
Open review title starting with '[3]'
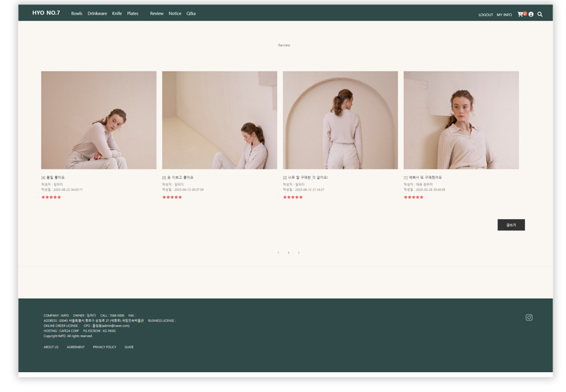click(178, 177)
